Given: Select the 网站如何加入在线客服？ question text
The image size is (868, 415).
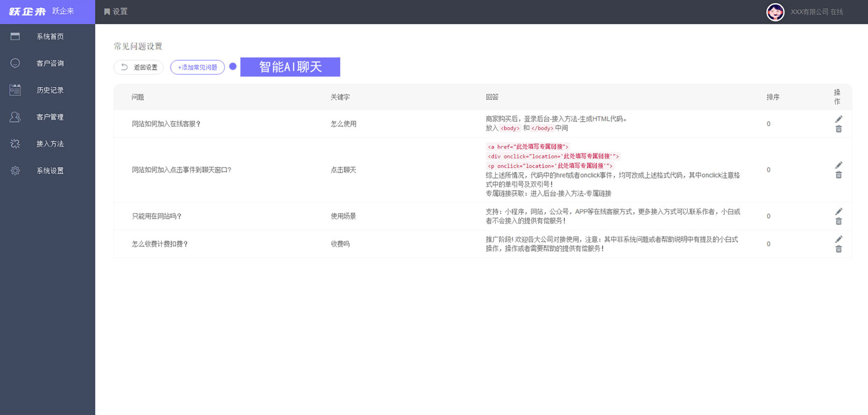Looking at the screenshot, I should click(166, 124).
